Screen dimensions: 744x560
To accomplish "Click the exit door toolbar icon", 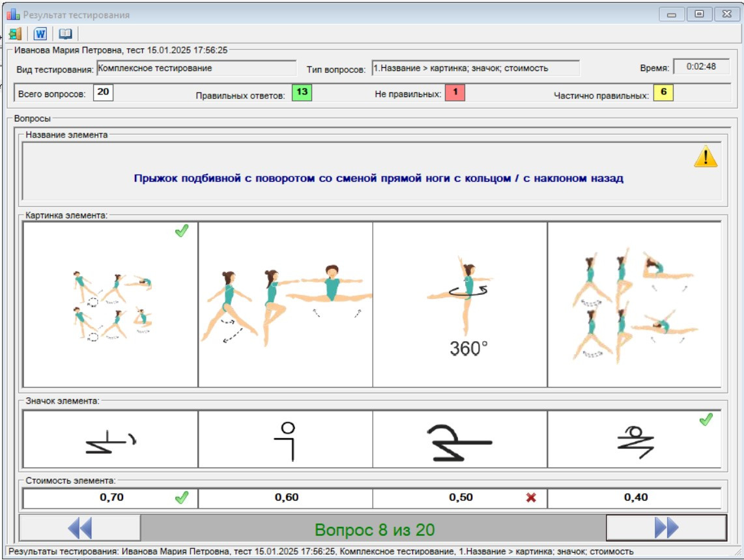I will tap(15, 34).
